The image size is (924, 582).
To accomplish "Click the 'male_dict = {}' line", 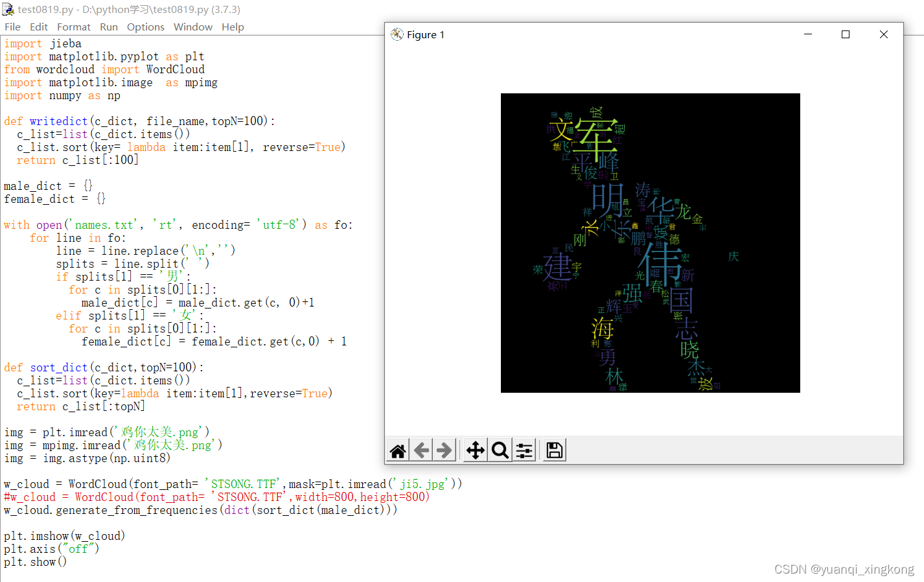I will [49, 186].
